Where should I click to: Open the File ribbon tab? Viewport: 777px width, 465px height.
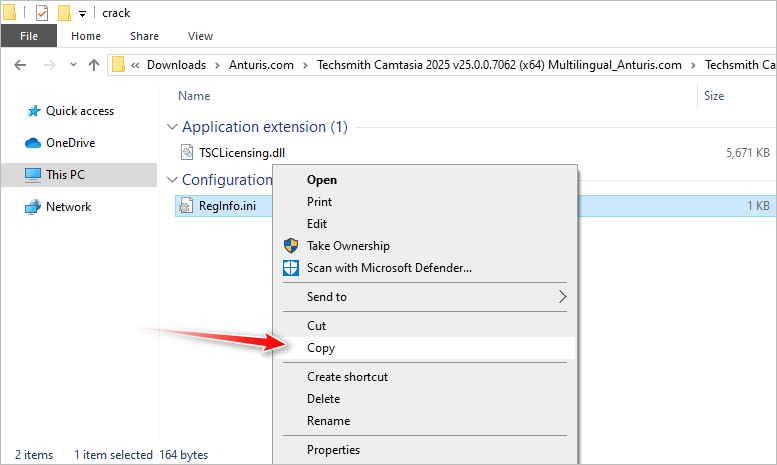click(x=29, y=36)
